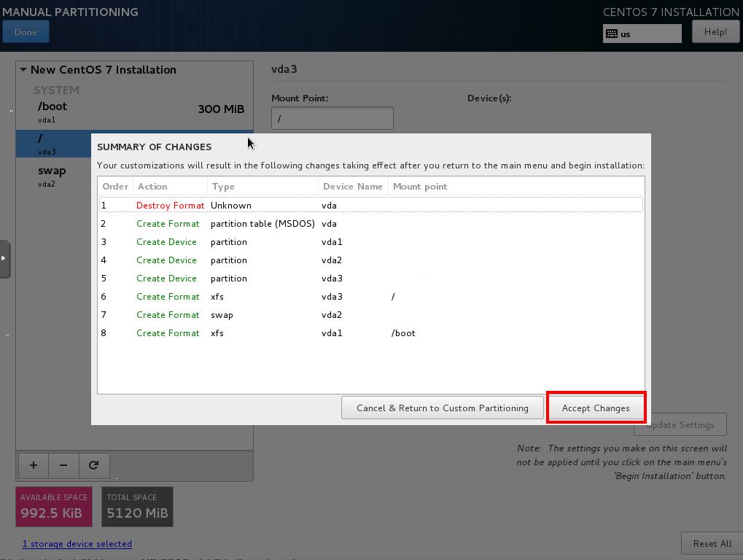Click the Update Settings button
This screenshot has width=743, height=560.
pyautogui.click(x=680, y=425)
